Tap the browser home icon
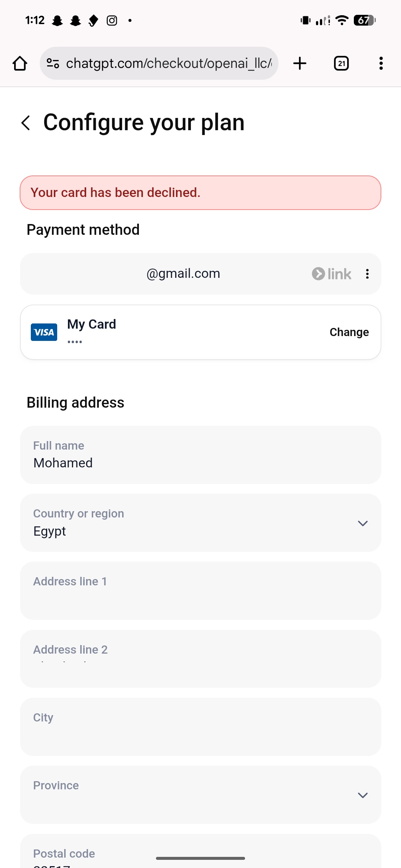401x868 pixels. (20, 63)
